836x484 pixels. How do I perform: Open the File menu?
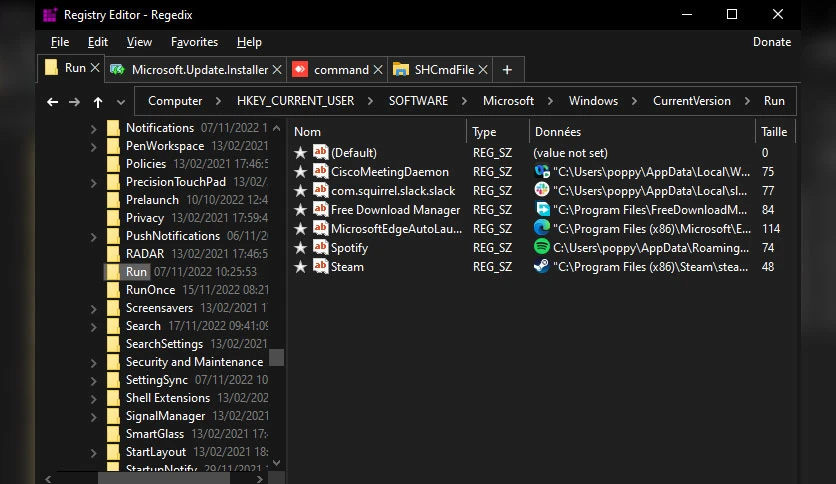coord(60,42)
